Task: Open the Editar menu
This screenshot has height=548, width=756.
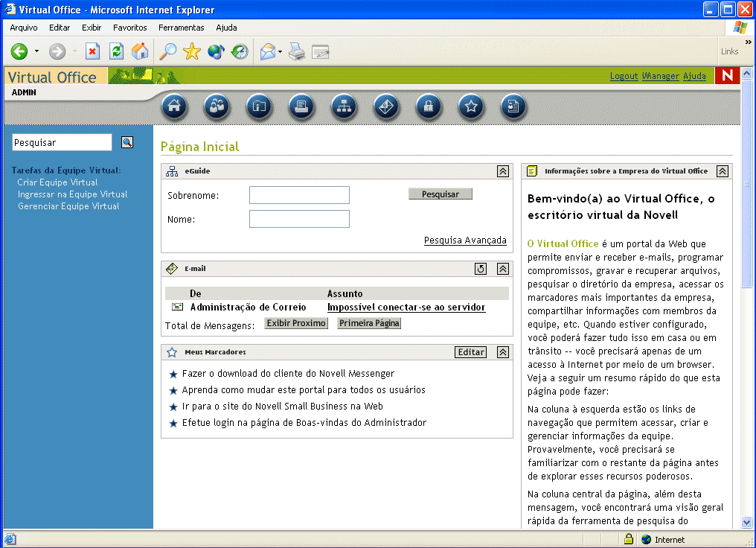Action: click(x=60, y=28)
